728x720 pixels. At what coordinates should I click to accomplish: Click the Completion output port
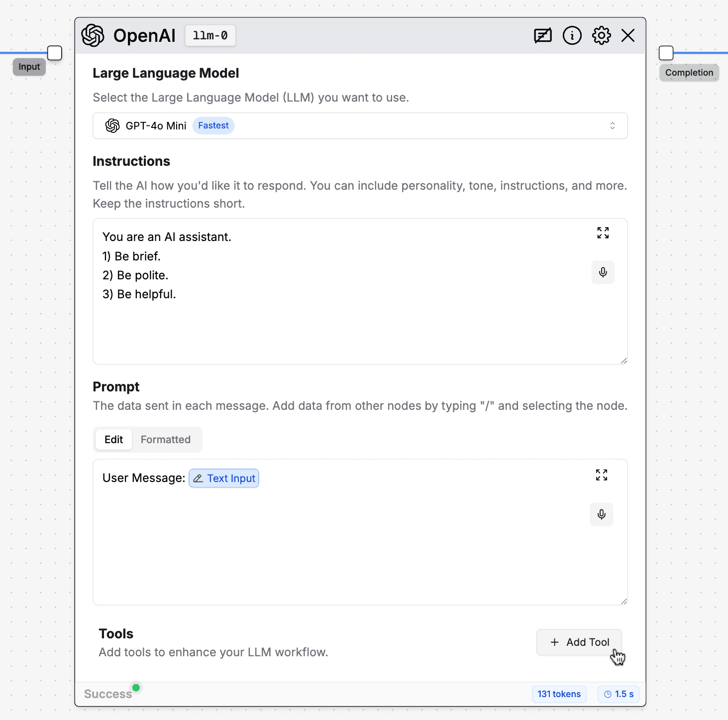666,53
